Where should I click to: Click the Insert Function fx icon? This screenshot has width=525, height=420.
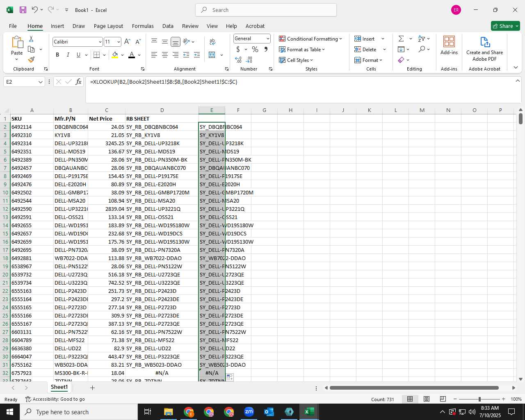coord(79,82)
